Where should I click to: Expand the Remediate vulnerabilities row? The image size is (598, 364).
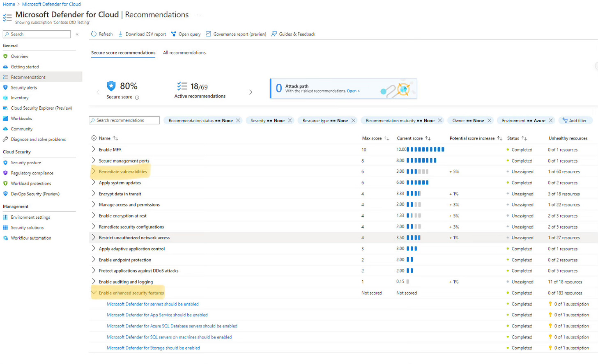point(94,172)
